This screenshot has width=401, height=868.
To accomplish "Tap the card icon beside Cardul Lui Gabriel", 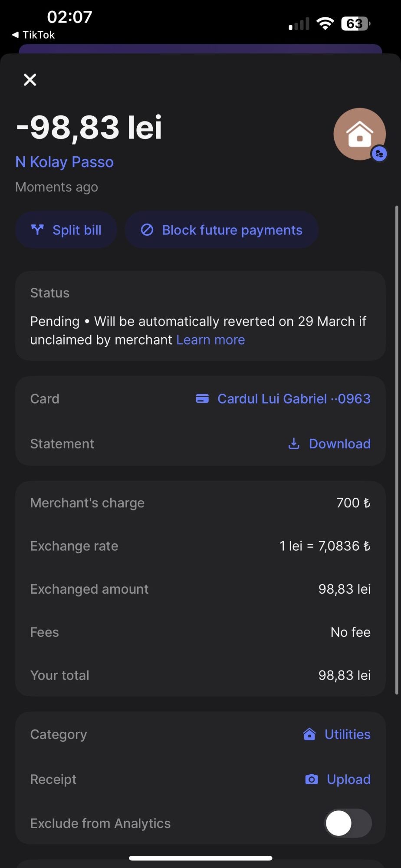I will click(202, 398).
